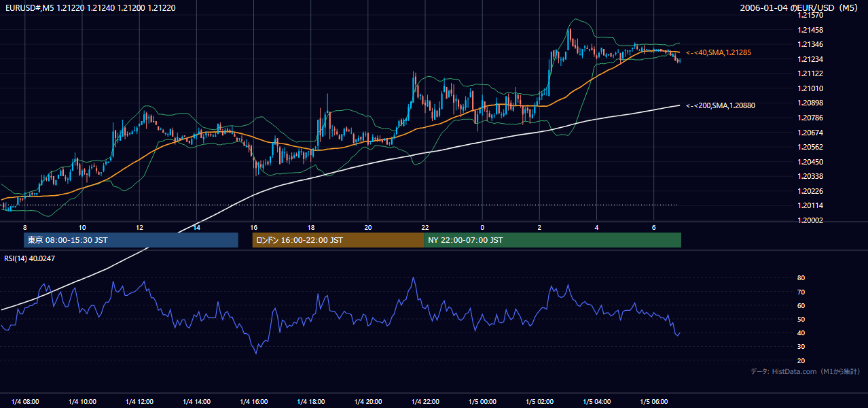Click the RSI axis 60 level label
Screen dimensions: 868x408
(x=801, y=305)
